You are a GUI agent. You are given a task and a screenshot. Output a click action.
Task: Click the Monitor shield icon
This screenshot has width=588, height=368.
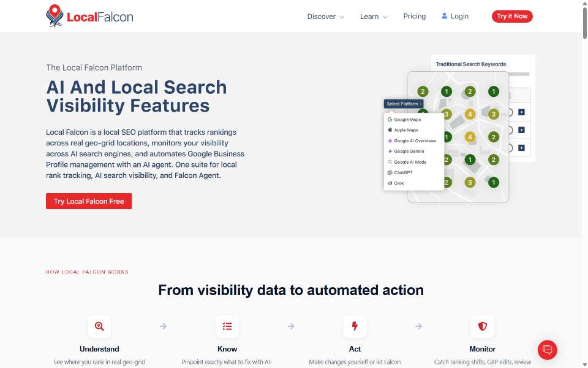(x=482, y=326)
